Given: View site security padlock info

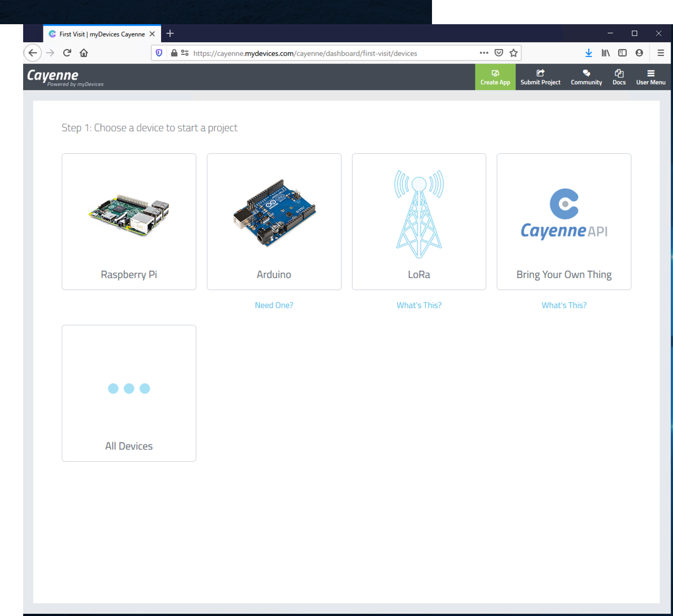Looking at the screenshot, I should (174, 53).
